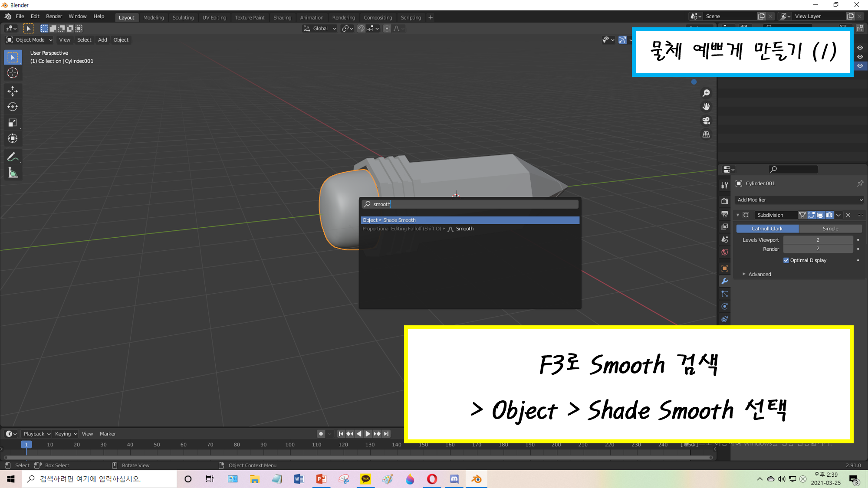
Task: Select the Rotate tool
Action: click(13, 107)
